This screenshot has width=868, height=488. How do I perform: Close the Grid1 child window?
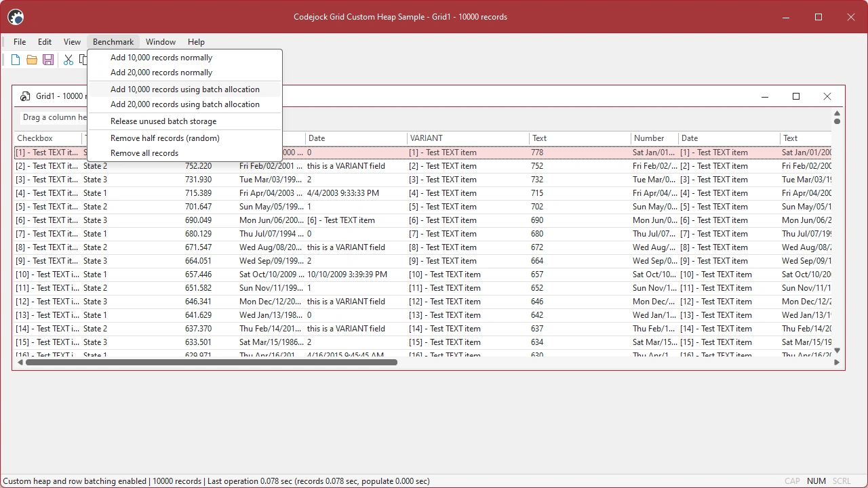827,96
